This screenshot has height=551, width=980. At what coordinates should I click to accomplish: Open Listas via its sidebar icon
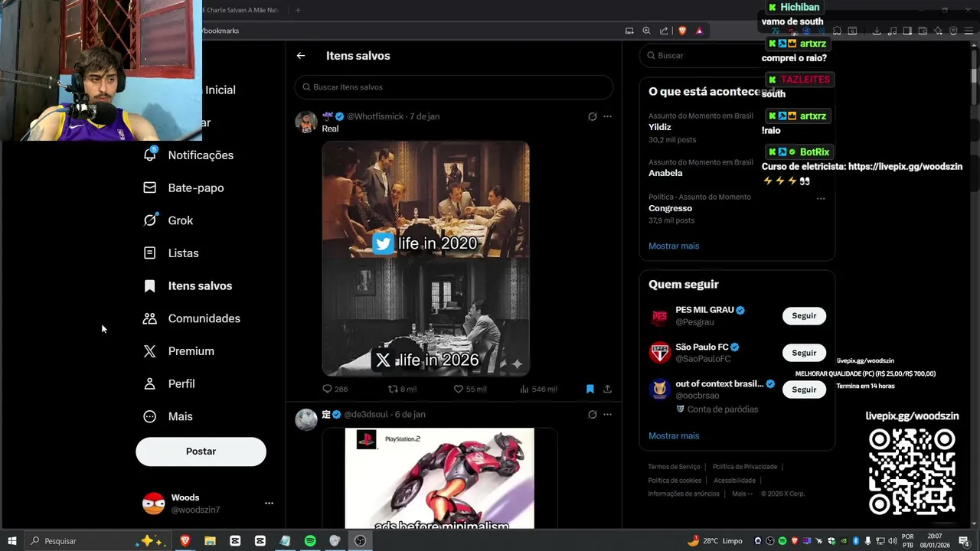(150, 253)
